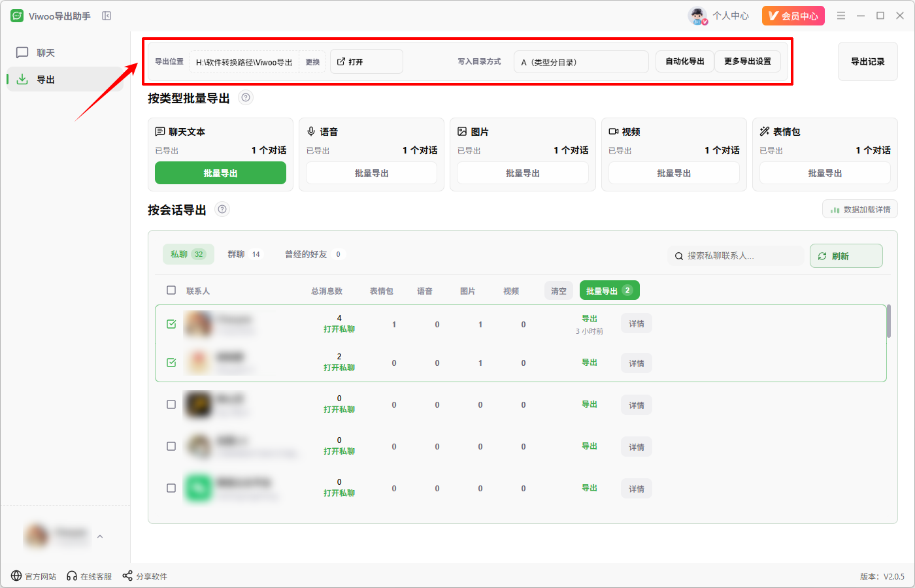Image resolution: width=915 pixels, height=588 pixels.
Task: Click the 视频 camera icon
Action: (613, 131)
